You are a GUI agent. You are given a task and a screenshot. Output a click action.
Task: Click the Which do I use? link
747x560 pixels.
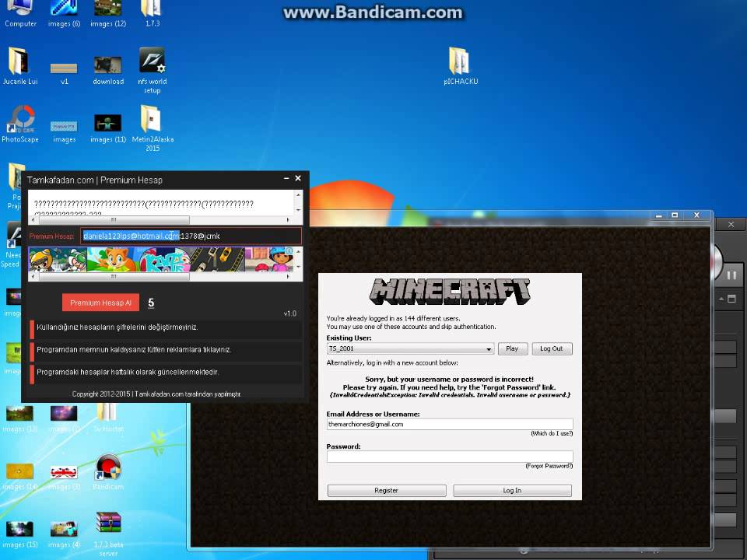point(552,433)
